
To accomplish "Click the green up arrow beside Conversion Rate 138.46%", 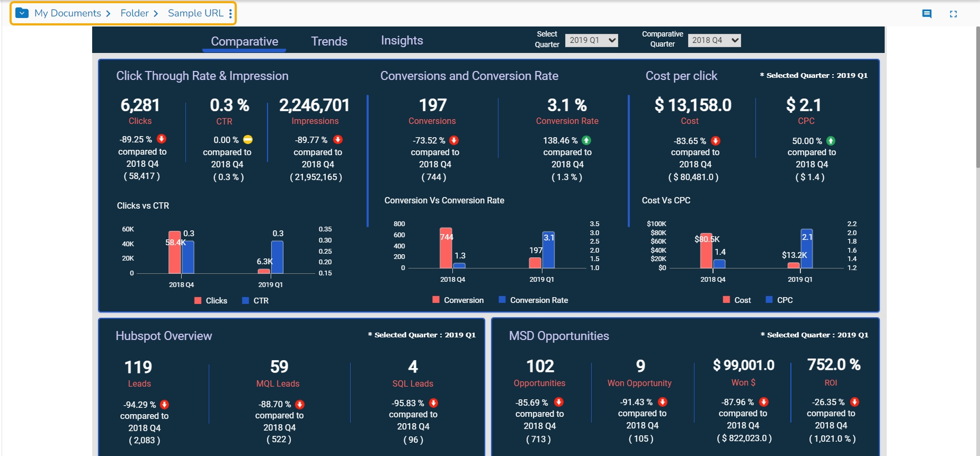I will [x=586, y=140].
